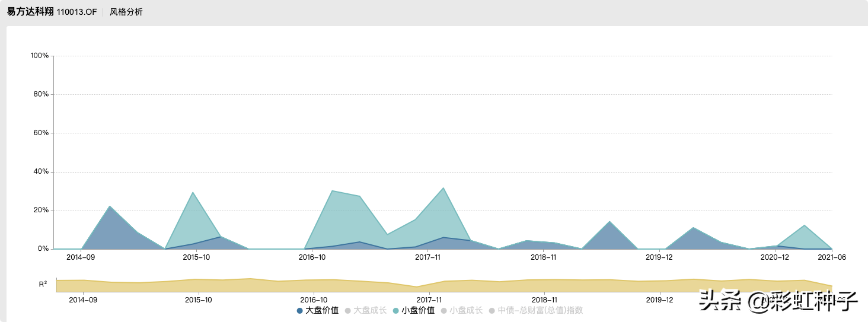868x322 pixels.
Task: Click the R² axis label
Action: coord(43,284)
